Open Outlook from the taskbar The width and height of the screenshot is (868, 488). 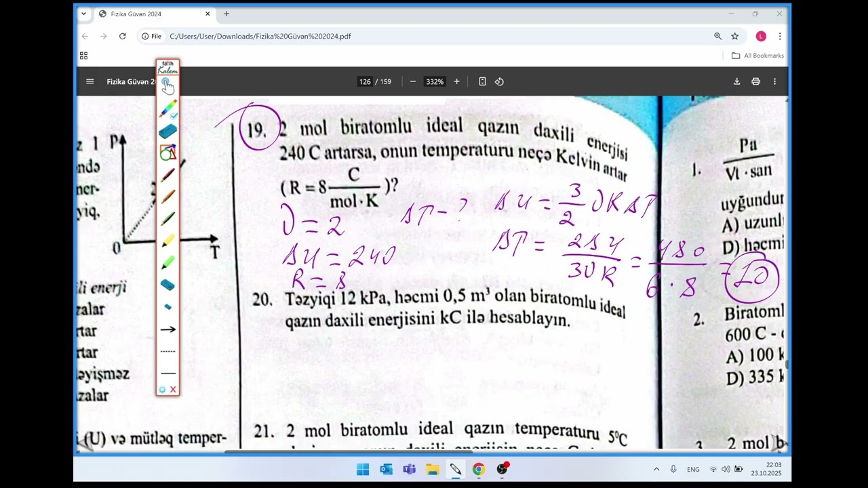[x=386, y=469]
